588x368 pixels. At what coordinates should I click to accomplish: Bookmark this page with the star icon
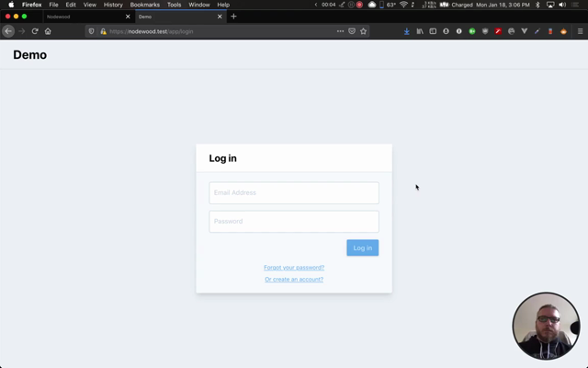(x=364, y=31)
